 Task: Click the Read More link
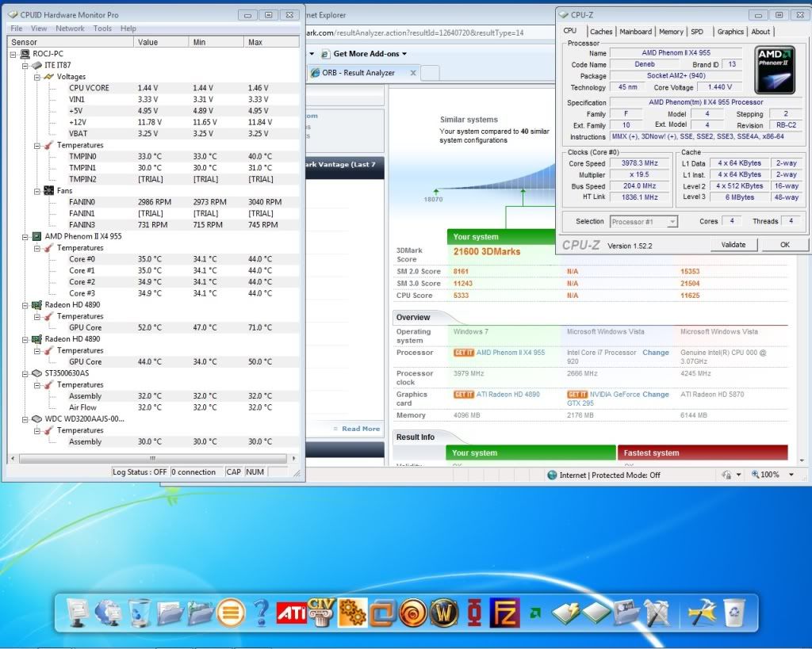[361, 429]
